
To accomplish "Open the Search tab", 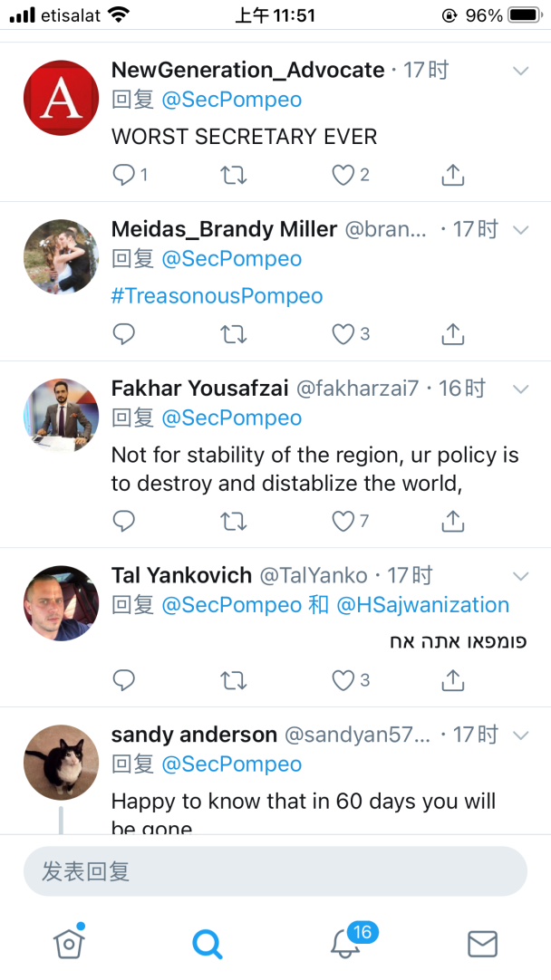I will (x=208, y=945).
